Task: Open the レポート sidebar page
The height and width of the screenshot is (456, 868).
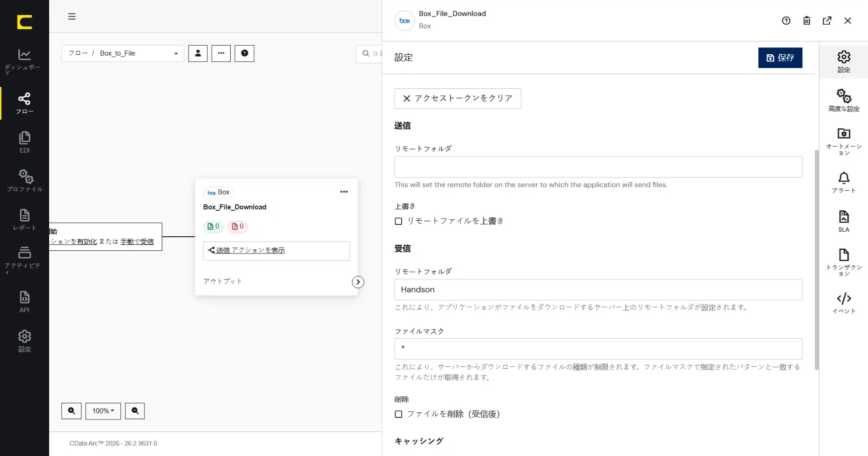Action: tap(24, 220)
